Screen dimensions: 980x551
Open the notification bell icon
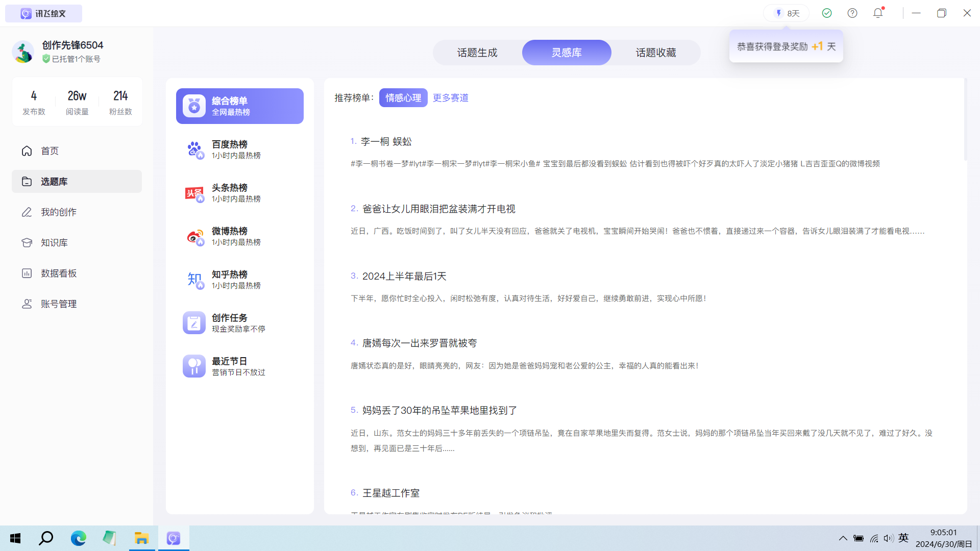click(x=878, y=13)
